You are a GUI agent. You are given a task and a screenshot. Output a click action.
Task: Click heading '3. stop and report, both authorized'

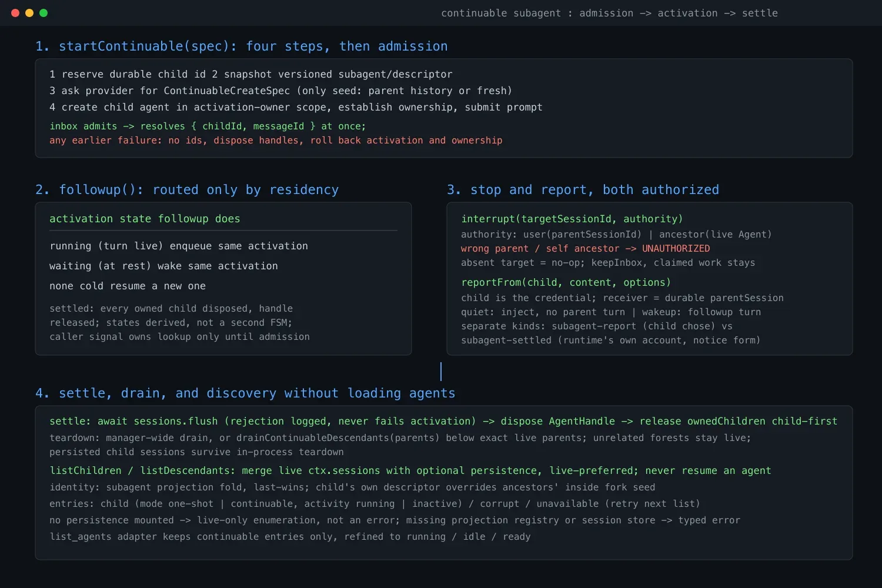click(x=583, y=189)
